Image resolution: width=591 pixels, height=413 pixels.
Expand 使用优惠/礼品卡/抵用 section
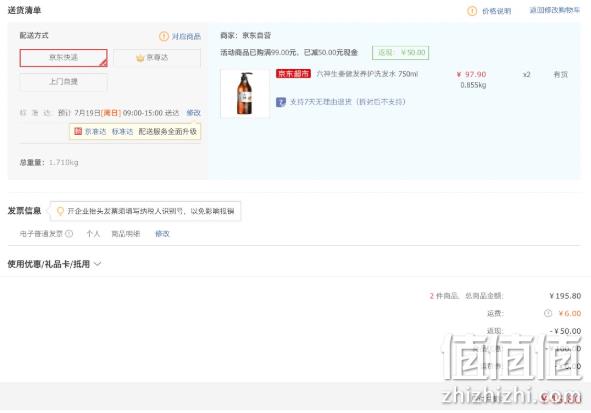[54, 264]
